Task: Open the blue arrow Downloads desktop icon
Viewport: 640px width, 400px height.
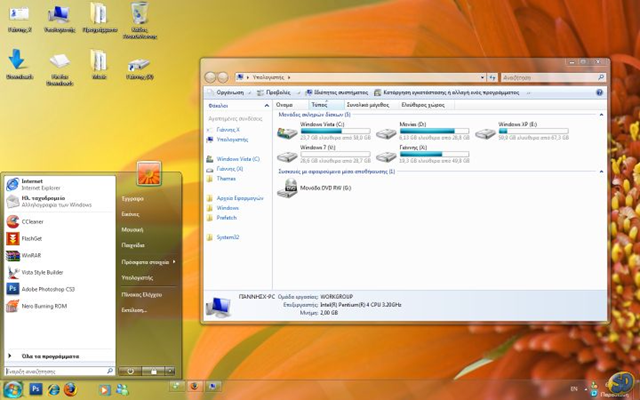Action: (18, 64)
